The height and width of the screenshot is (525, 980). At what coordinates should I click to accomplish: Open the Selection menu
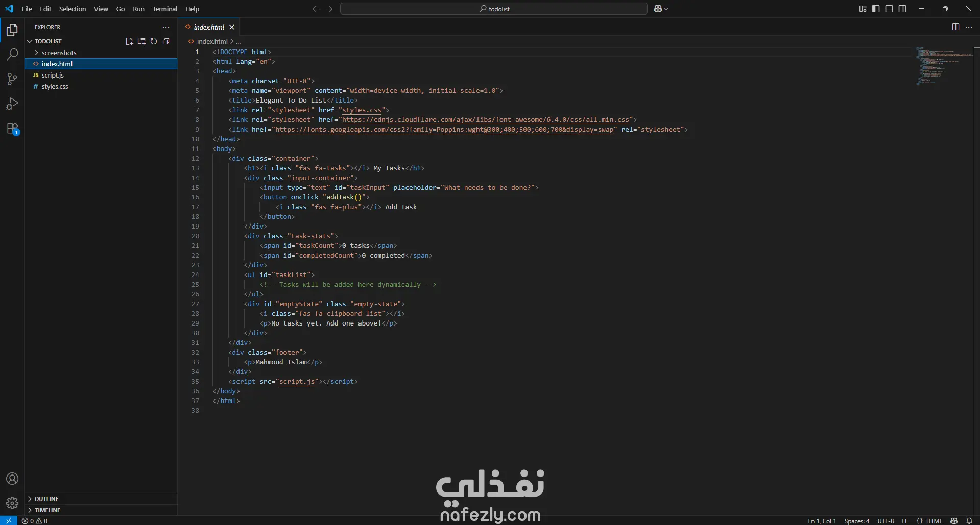pyautogui.click(x=73, y=9)
